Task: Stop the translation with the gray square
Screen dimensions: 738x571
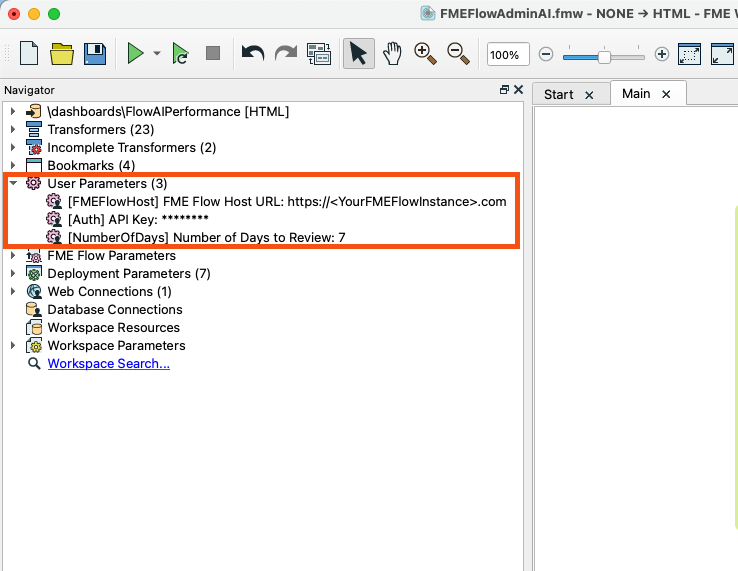Action: pos(213,53)
